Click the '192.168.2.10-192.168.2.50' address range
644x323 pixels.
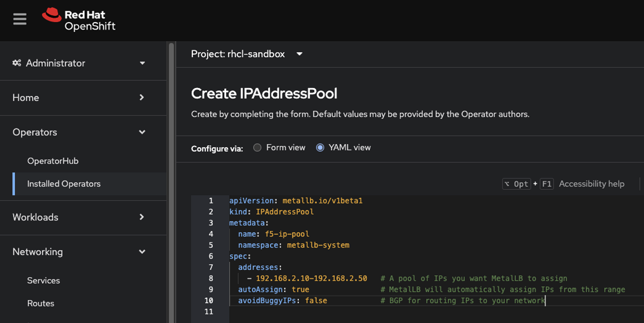311,278
